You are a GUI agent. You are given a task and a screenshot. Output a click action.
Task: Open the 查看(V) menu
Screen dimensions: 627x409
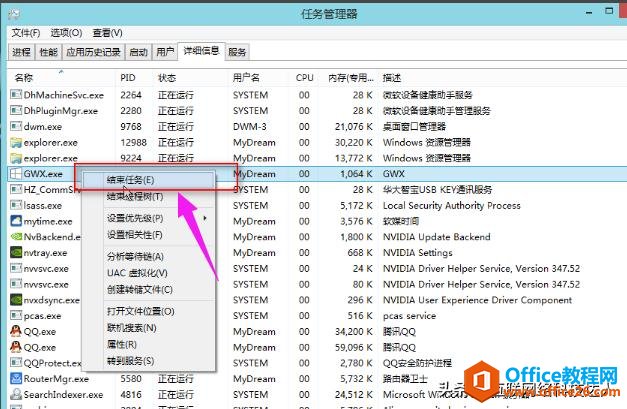pyautogui.click(x=108, y=33)
